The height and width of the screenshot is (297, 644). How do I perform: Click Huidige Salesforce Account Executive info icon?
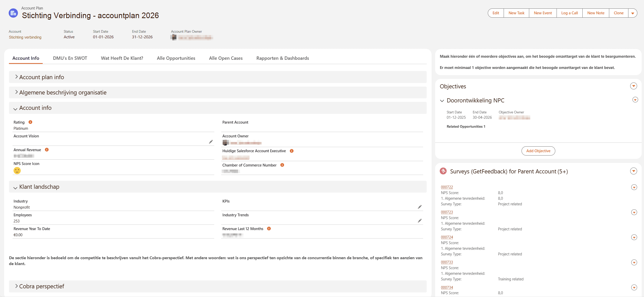coord(292,151)
